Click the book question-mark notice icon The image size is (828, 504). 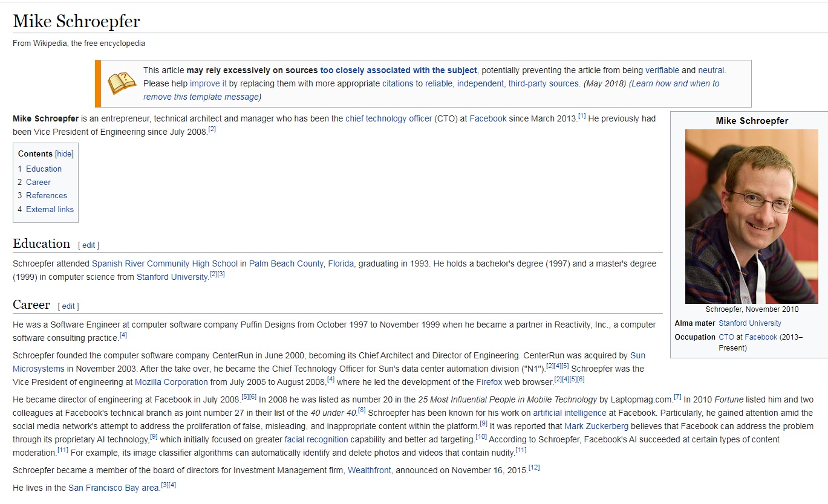coord(122,83)
